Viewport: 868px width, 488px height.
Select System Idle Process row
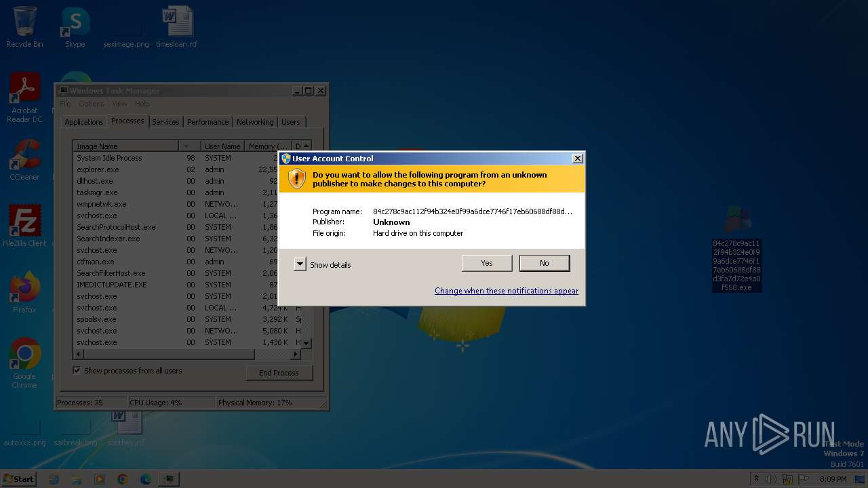click(187, 158)
